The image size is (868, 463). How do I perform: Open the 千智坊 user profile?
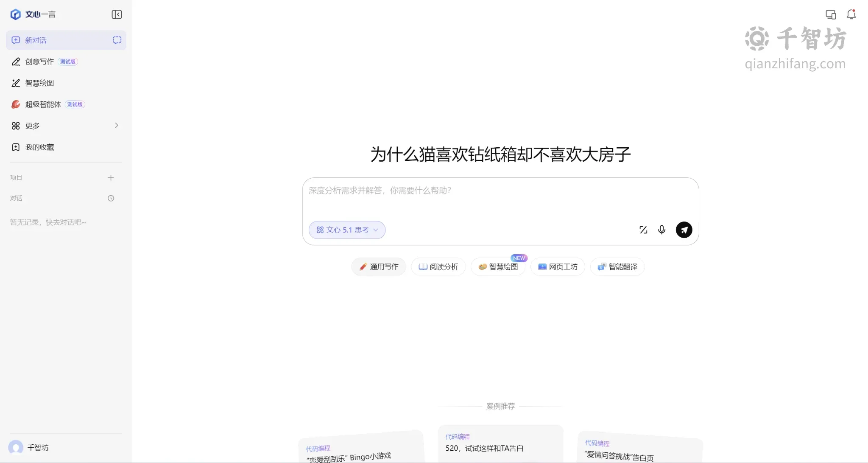pos(29,448)
